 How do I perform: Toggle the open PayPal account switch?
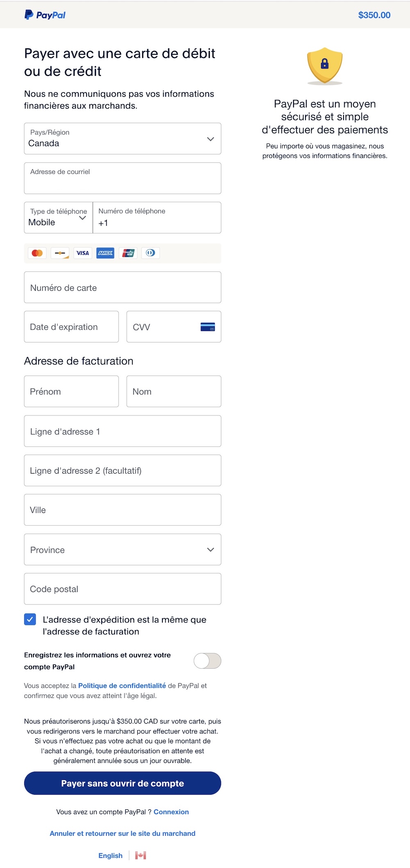(207, 661)
